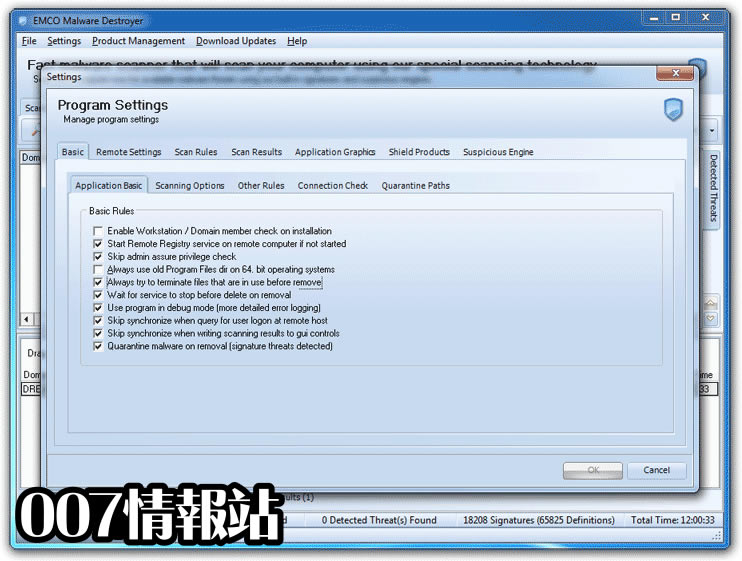
Task: Select the Application Basic sub-tab
Action: click(x=109, y=185)
